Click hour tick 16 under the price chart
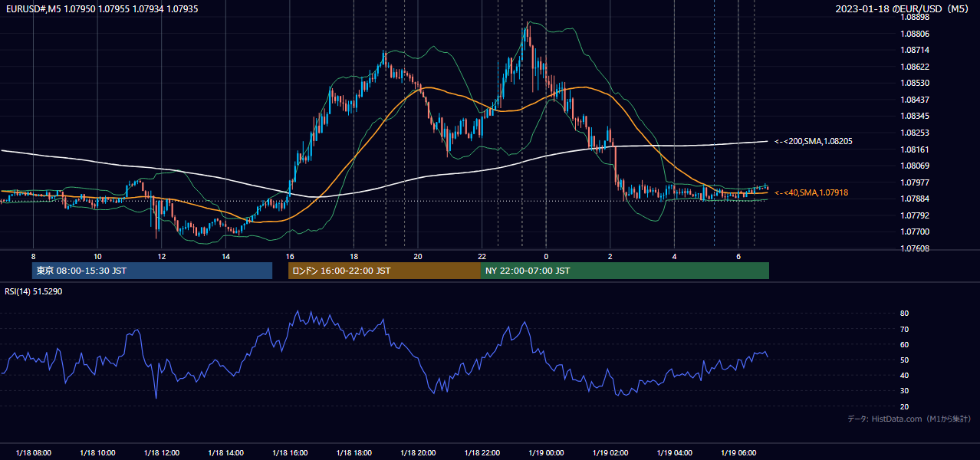 click(x=290, y=255)
